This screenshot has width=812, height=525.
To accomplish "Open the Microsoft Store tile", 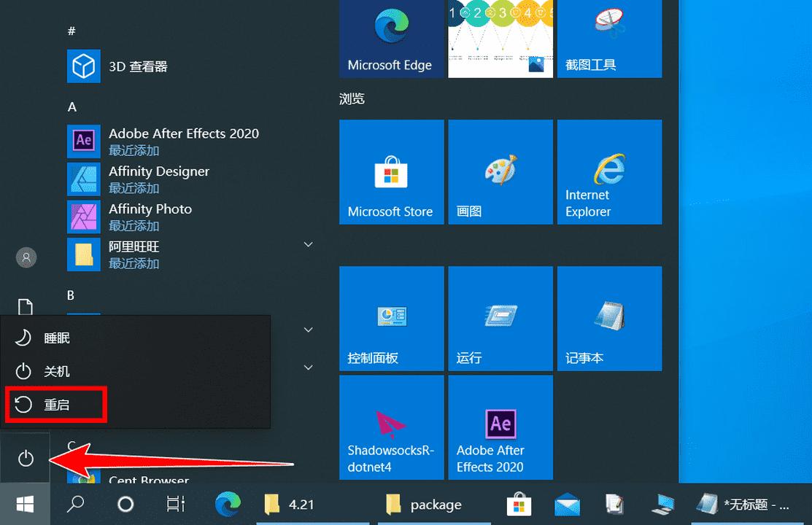I will tap(391, 171).
